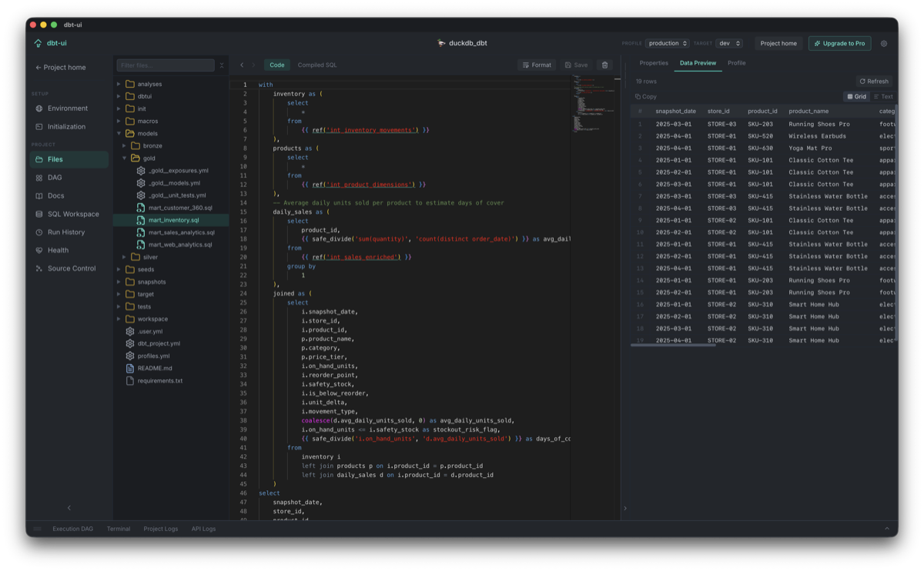This screenshot has height=571, width=924.
Task: Open SQL Workspace
Action: [x=69, y=214]
